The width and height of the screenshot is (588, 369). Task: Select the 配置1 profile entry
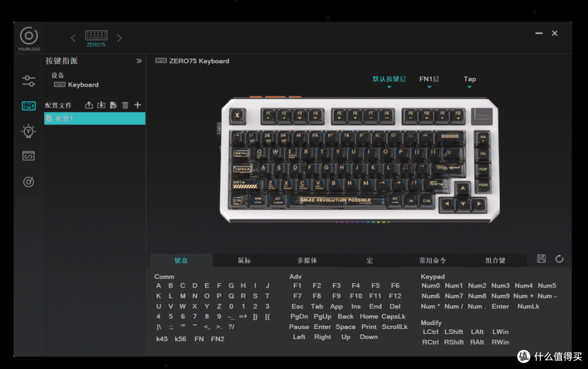pyautogui.click(x=95, y=119)
